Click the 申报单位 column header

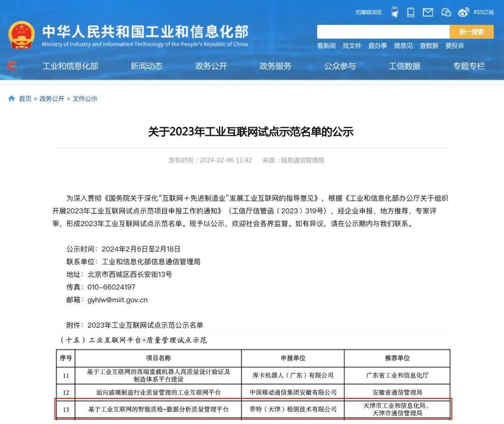(293, 358)
